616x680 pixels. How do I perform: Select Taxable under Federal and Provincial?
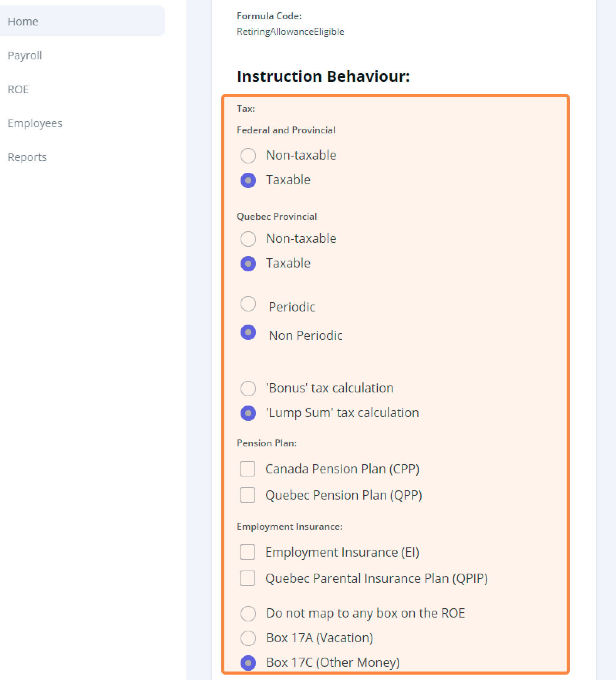point(248,180)
